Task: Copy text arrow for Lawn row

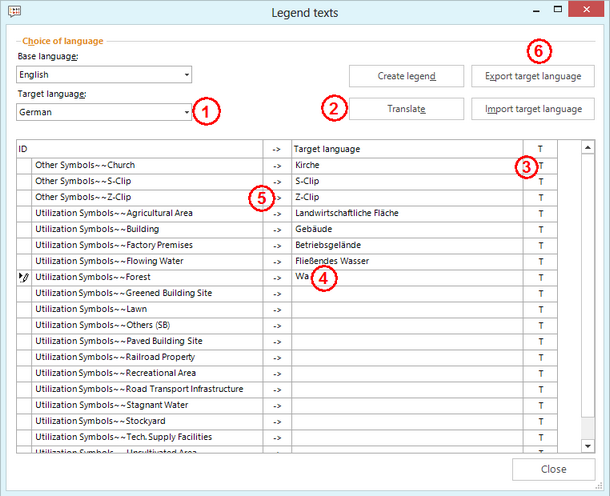Action: click(x=277, y=310)
